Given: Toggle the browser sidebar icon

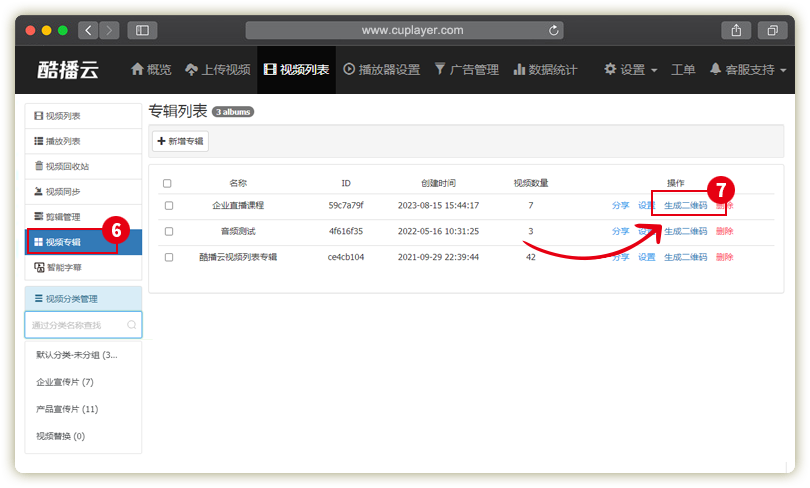Looking at the screenshot, I should pyautogui.click(x=142, y=30).
